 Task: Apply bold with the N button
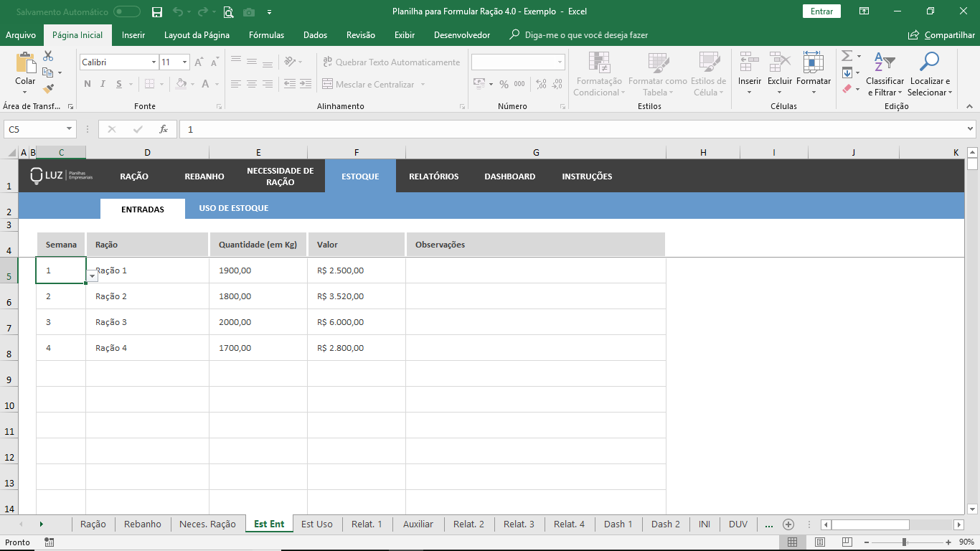click(88, 84)
